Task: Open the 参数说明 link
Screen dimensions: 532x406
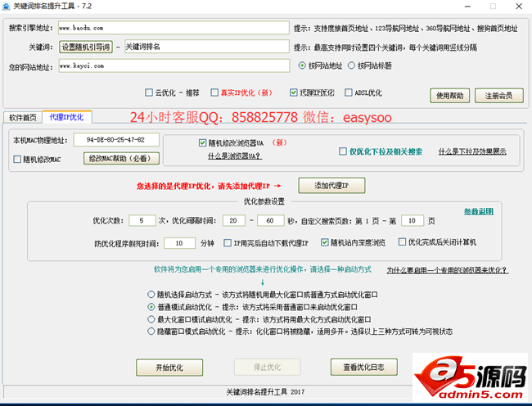Action: pyautogui.click(x=479, y=211)
